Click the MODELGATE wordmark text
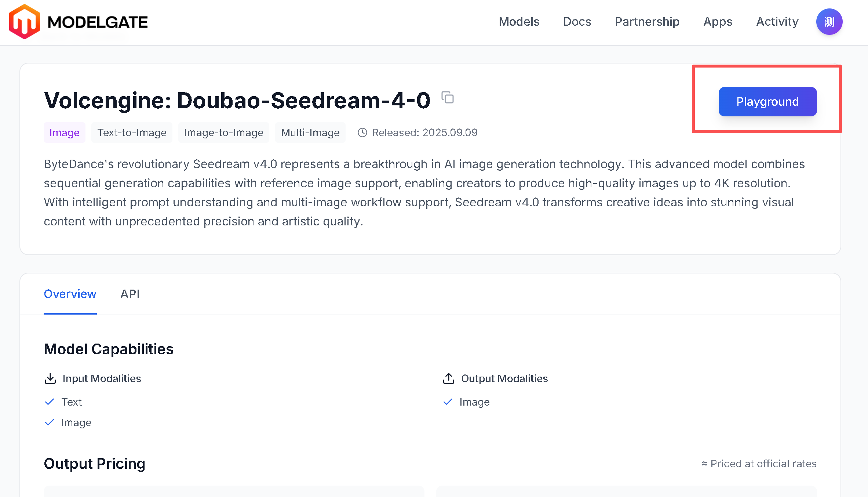 pos(98,22)
